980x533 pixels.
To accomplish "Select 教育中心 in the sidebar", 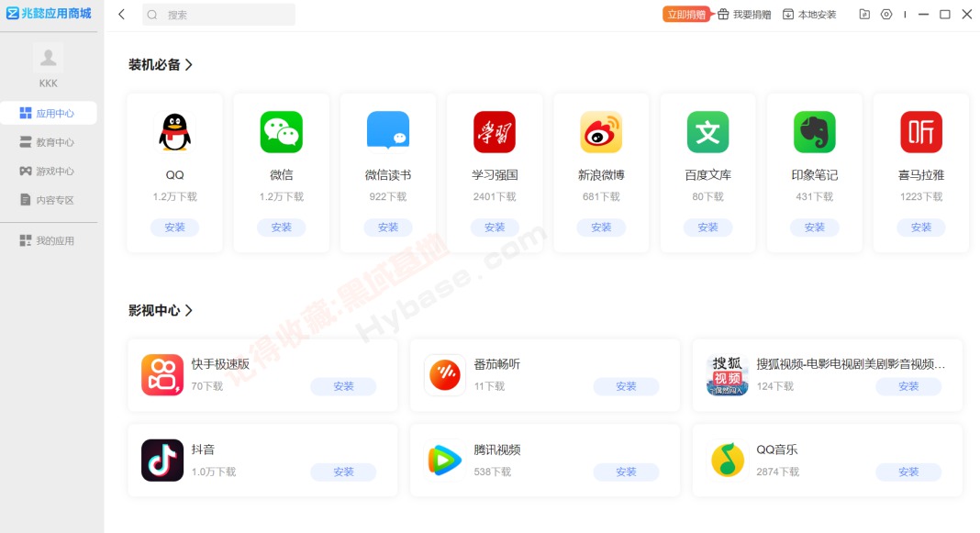I will click(48, 142).
